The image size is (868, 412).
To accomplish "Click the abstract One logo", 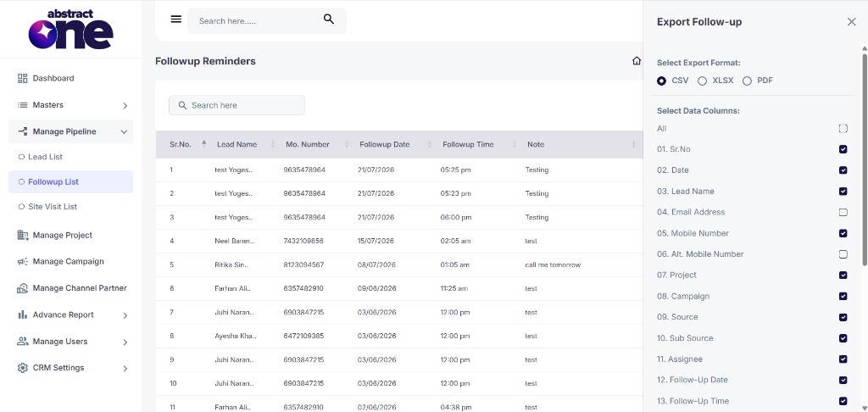I will (x=71, y=30).
